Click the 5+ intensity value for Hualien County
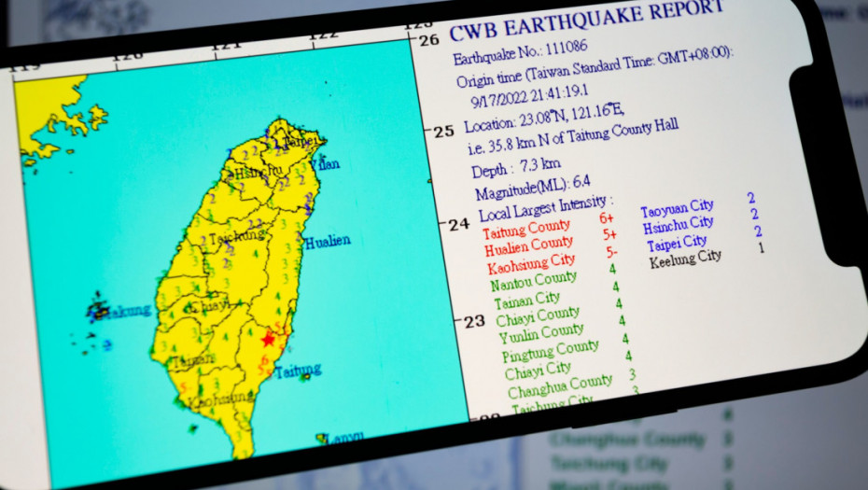Image resolution: width=868 pixels, height=490 pixels. [x=609, y=235]
